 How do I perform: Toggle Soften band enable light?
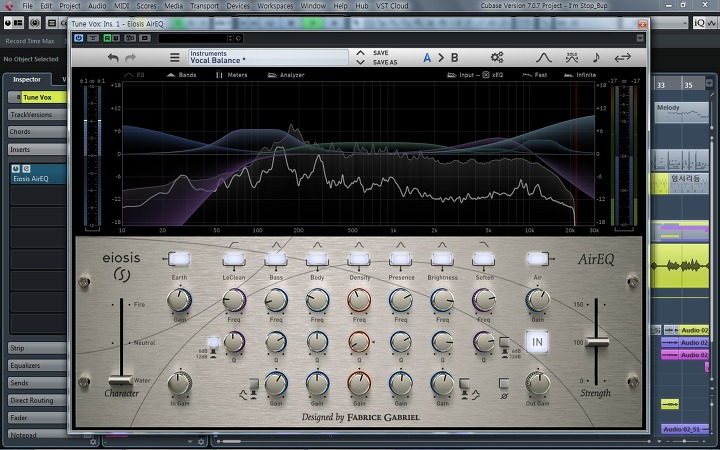pos(484,259)
